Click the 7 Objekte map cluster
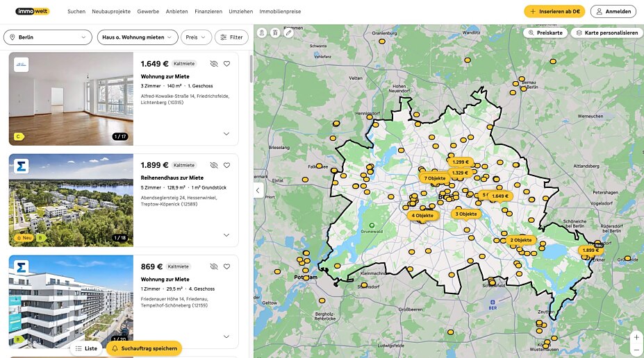Screen dimensions: 644x358 tap(434, 178)
